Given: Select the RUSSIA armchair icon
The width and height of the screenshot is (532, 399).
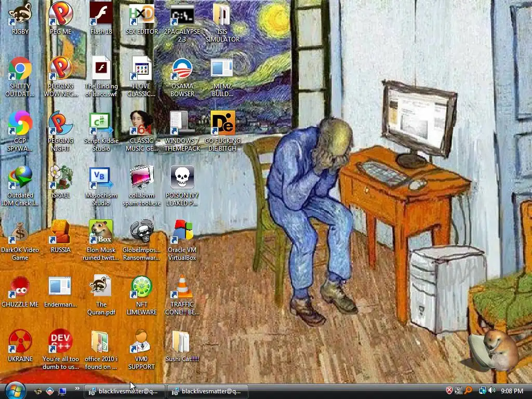Looking at the screenshot, I should [60, 232].
